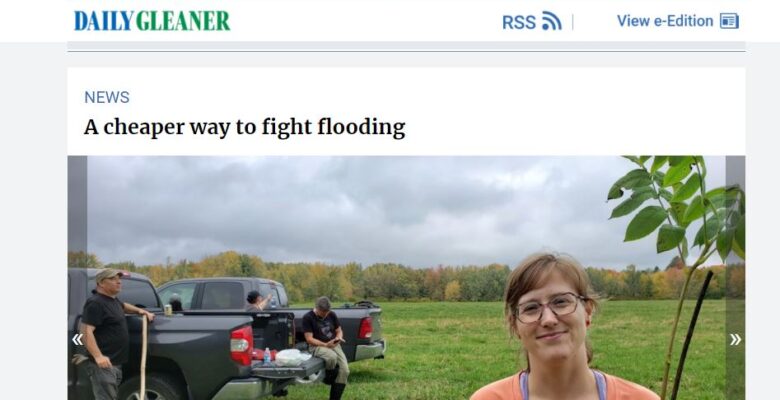This screenshot has width=780, height=400.
Task: Open the RSS text link
Action: (x=519, y=22)
